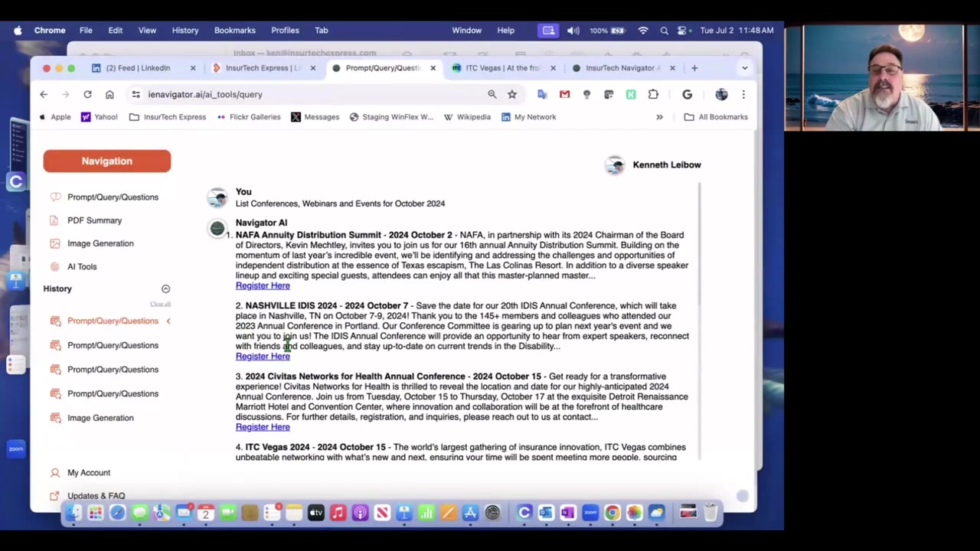Open Spotlight search in the menu bar
Screen dimensions: 980x551
click(x=664, y=31)
